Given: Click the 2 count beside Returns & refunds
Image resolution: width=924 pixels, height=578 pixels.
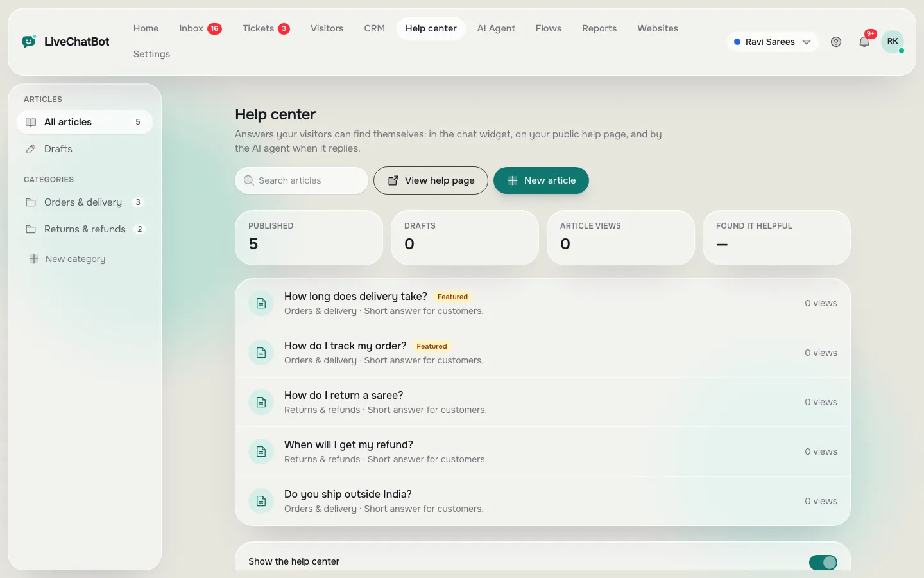Looking at the screenshot, I should [x=140, y=229].
